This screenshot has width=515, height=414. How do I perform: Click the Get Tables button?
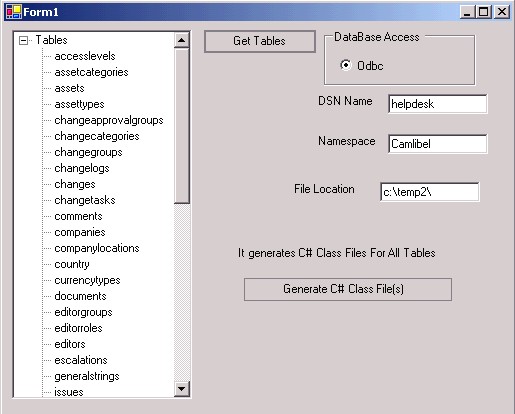pos(260,41)
